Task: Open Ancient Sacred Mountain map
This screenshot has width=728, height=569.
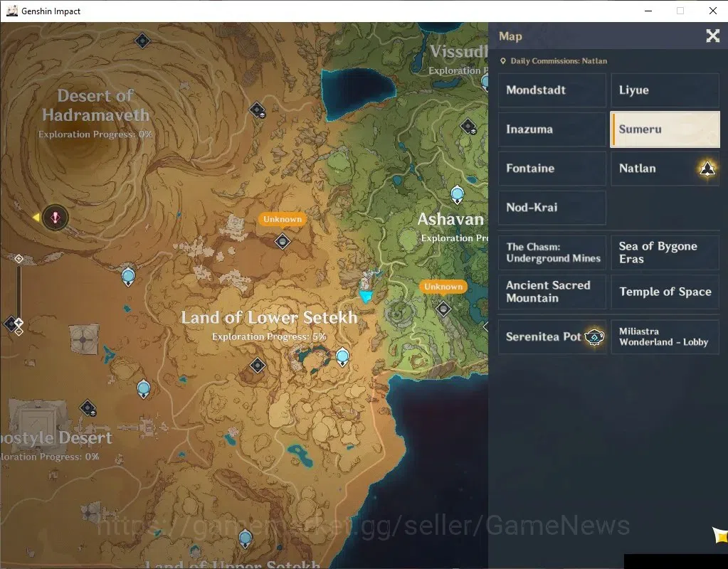Action: click(552, 292)
